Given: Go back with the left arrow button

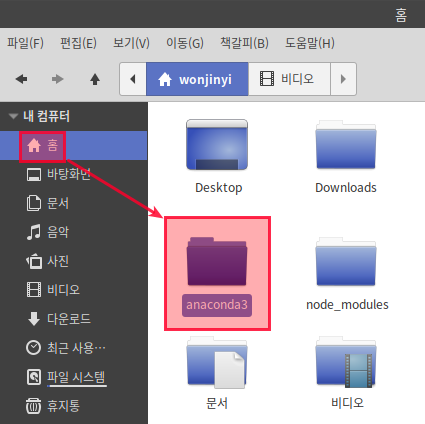Looking at the screenshot, I should (22, 79).
